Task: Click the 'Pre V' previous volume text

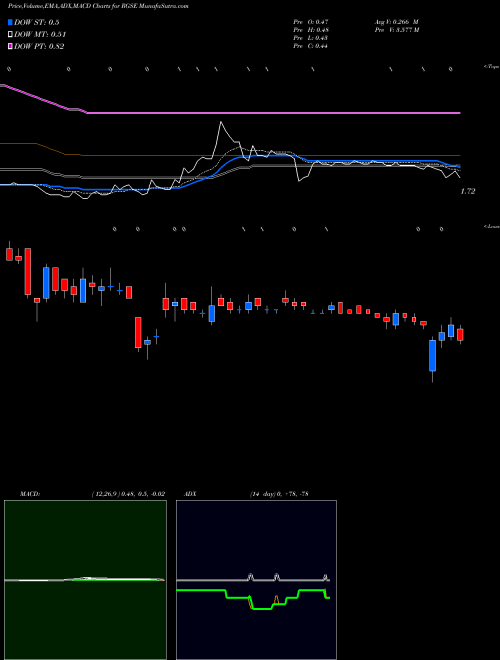Action: [x=396, y=30]
